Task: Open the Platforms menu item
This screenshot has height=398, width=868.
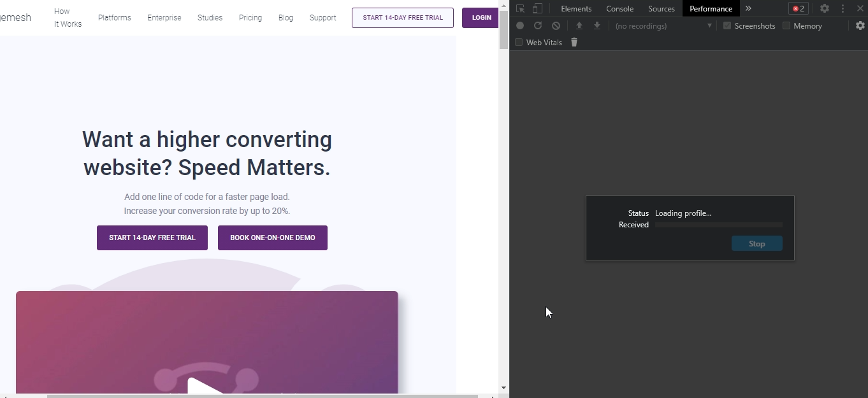Action: pos(115,18)
